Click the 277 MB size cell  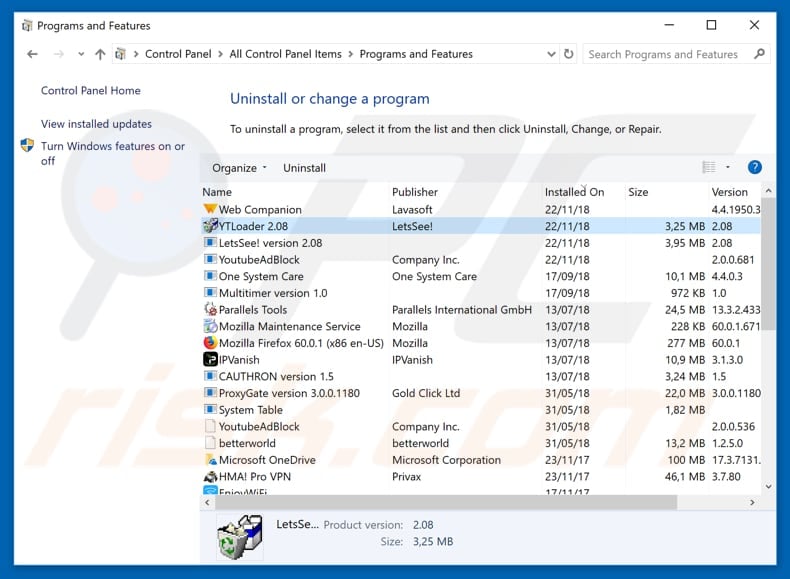pos(686,343)
